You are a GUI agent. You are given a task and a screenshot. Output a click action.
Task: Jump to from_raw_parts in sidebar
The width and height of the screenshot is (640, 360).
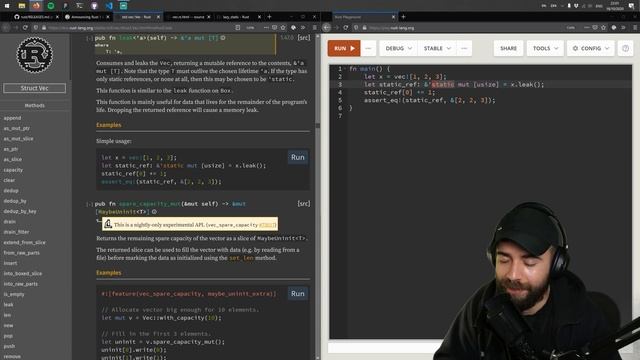click(x=22, y=253)
